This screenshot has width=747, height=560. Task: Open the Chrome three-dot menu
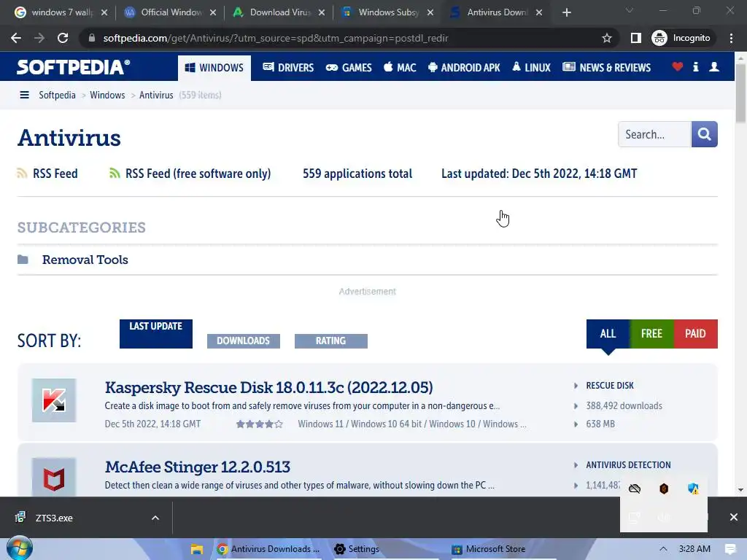[731, 38]
